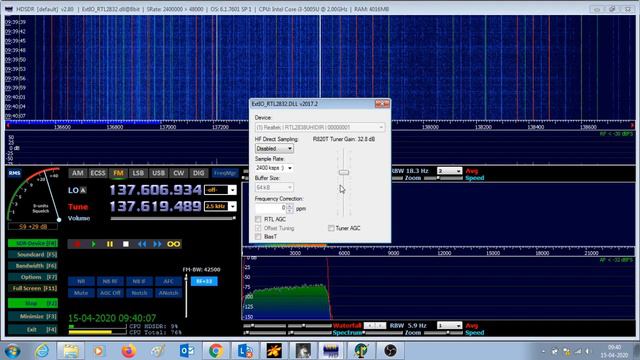Screen dimensions: 640x360
Task: Open the media player taskbar icon
Action: 99,351
